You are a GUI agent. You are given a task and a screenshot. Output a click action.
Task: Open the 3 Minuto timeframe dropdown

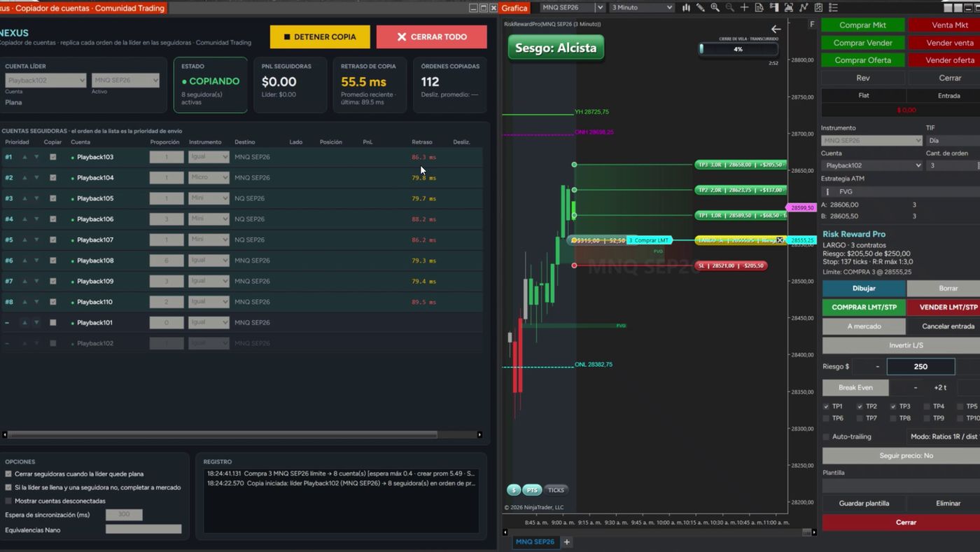[641, 8]
